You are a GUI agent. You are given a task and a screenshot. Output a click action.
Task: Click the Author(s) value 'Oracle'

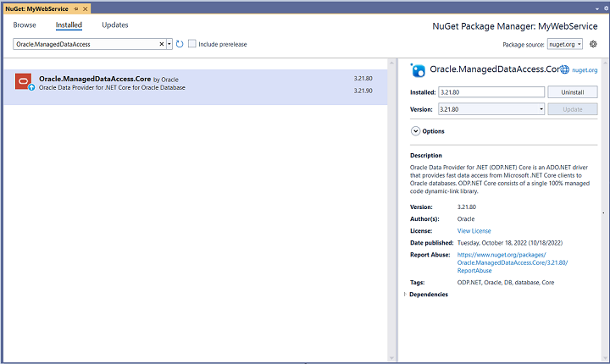point(466,219)
